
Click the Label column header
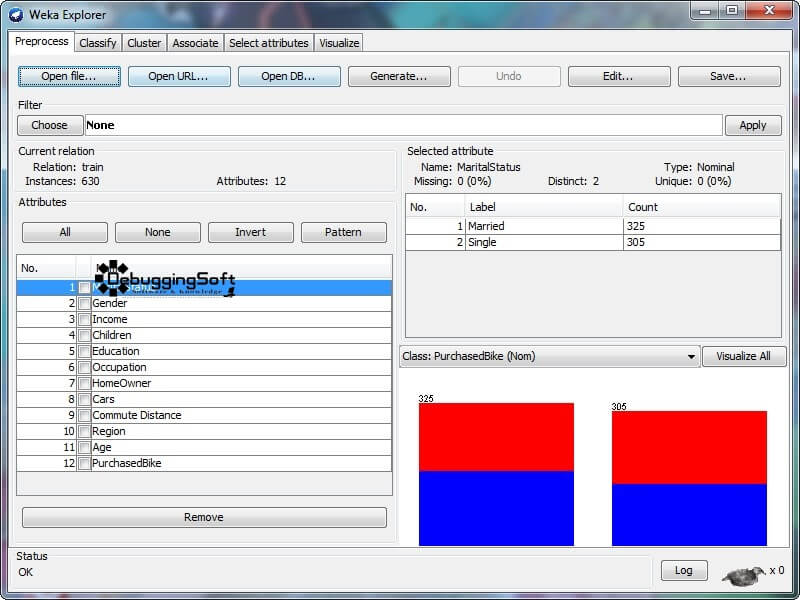coord(544,207)
